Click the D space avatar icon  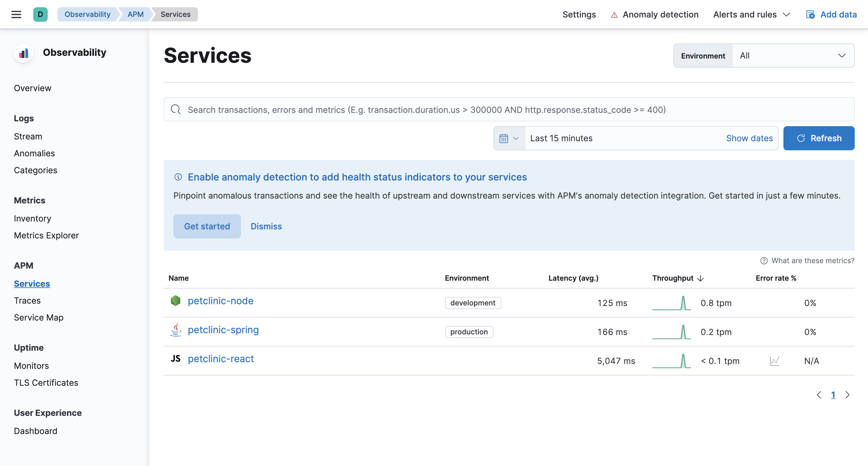(40, 14)
